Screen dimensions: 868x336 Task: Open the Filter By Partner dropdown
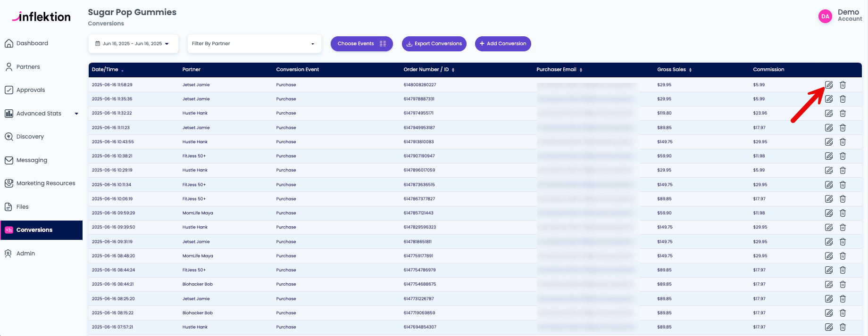coord(254,44)
